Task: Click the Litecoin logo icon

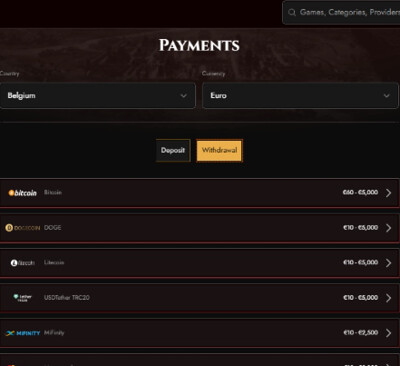Action: (23, 263)
